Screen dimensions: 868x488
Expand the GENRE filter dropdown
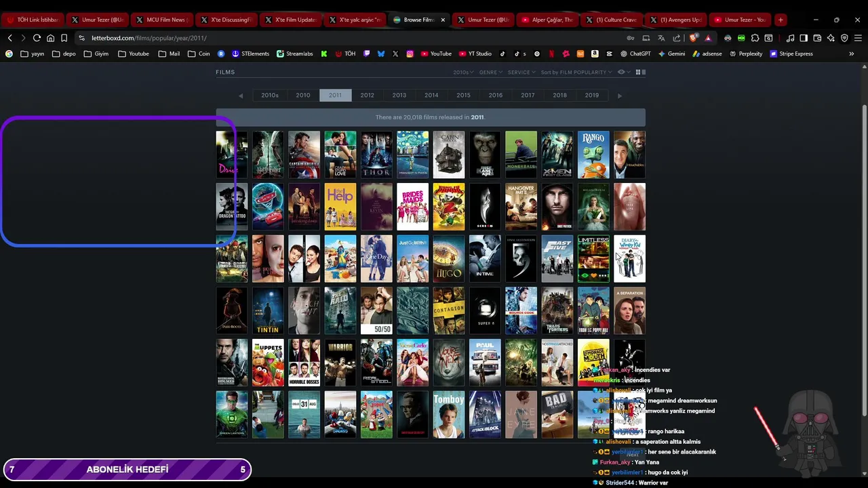[490, 72]
